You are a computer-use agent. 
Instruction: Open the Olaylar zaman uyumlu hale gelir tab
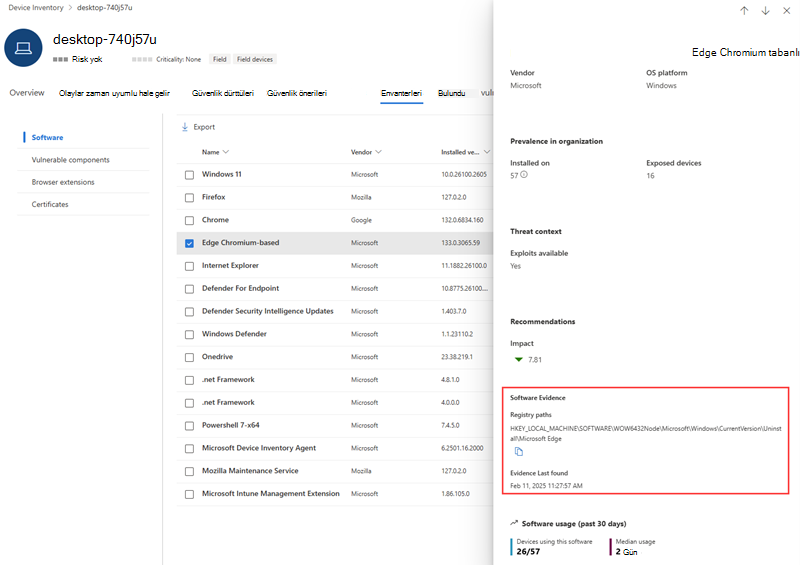pyautogui.click(x=114, y=93)
